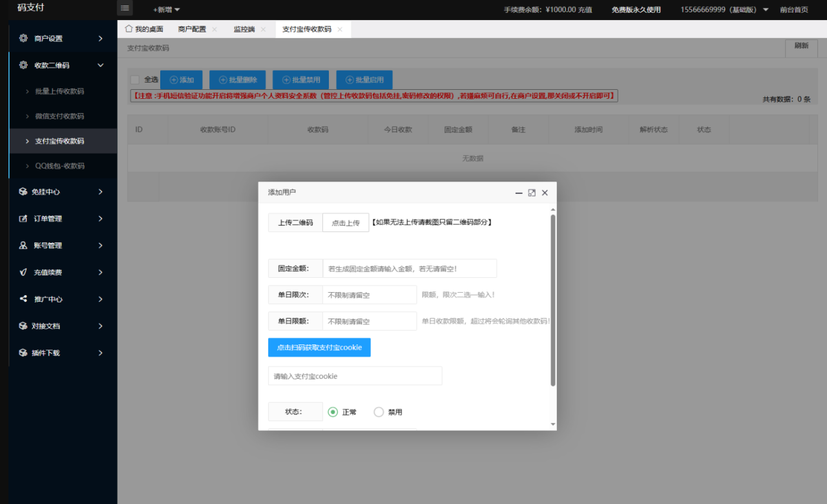Close the 商户配置 tab with its X
This screenshot has height=504, width=827.
pyautogui.click(x=215, y=30)
